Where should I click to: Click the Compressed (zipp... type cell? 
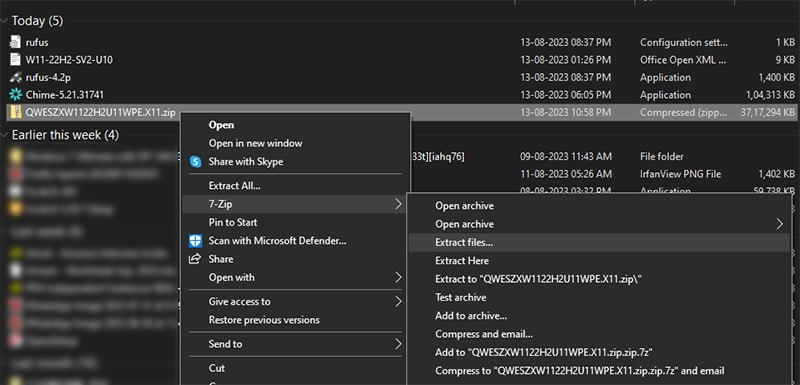tap(684, 112)
